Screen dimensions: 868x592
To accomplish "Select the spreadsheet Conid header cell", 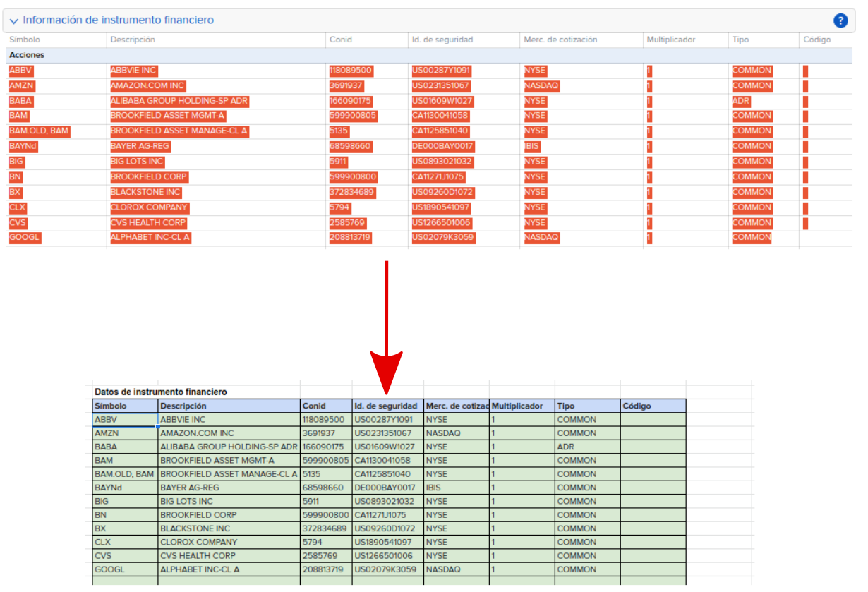I will pyautogui.click(x=326, y=406).
